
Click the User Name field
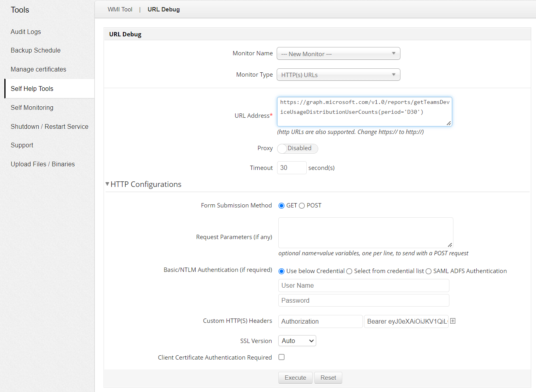coord(364,285)
